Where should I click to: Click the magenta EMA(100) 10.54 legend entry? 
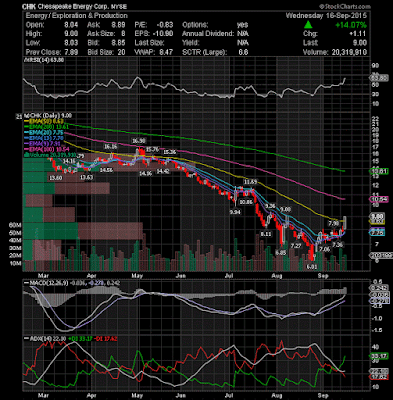pos(47,149)
